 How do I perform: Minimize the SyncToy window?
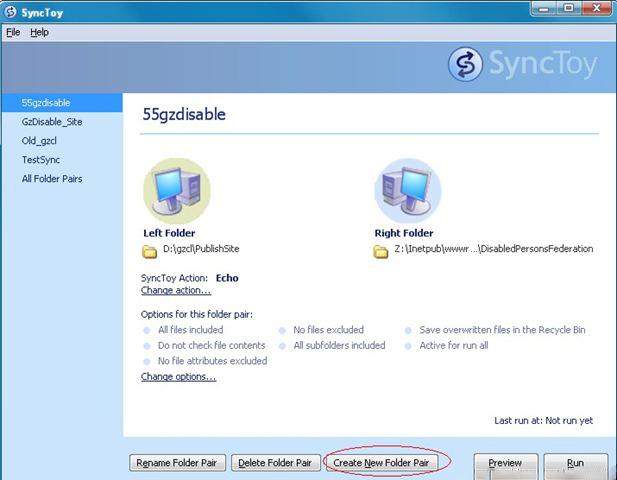pos(544,8)
